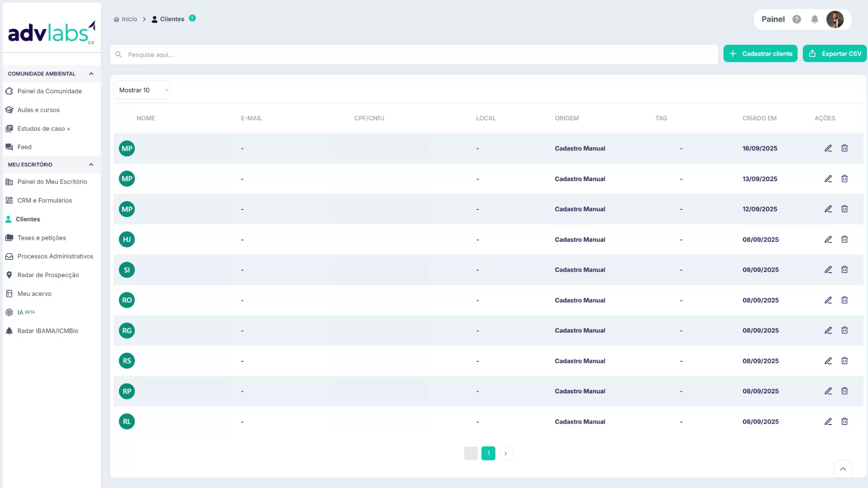This screenshot has width=868, height=488.
Task: Open the user profile avatar
Action: click(x=835, y=19)
